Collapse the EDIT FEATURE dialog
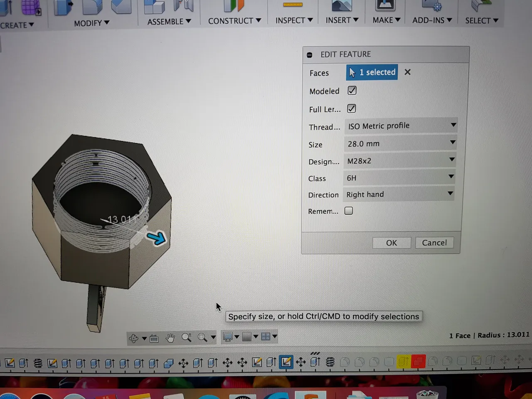Viewport: 532px width, 399px height. (310, 55)
